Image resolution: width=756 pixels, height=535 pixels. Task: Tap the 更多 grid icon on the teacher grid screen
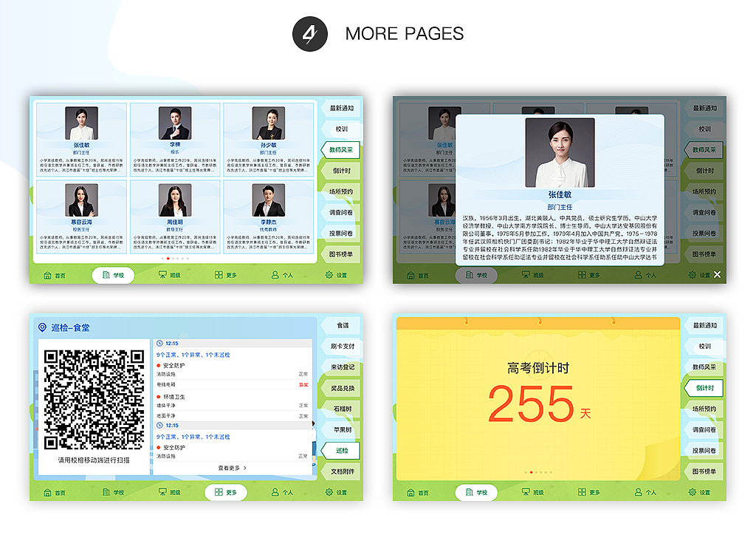click(219, 274)
